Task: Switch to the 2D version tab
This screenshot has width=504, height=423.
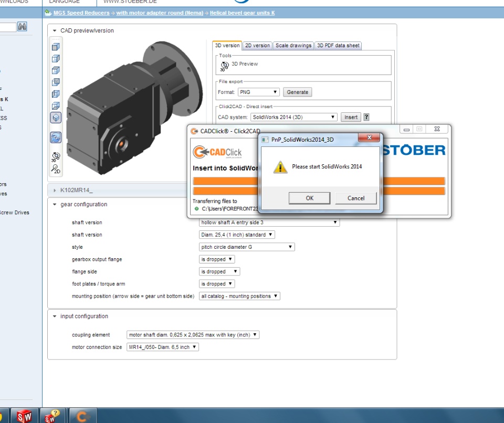Action: (257, 46)
